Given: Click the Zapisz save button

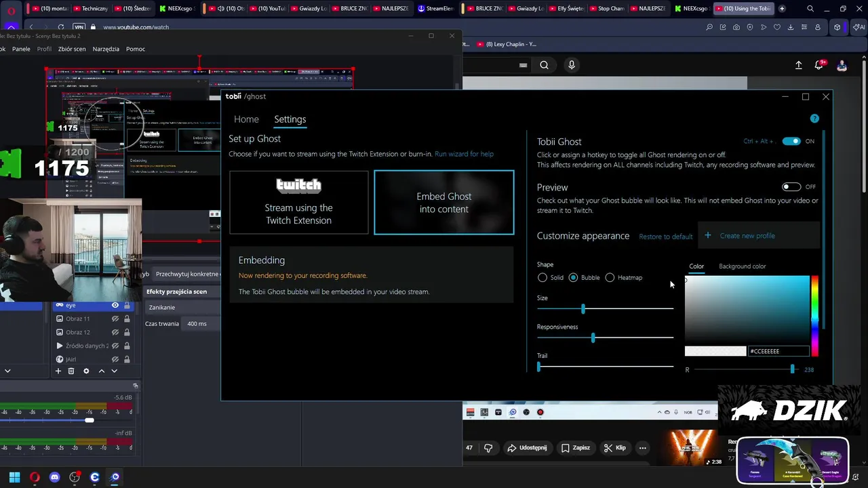Looking at the screenshot, I should [575, 448].
